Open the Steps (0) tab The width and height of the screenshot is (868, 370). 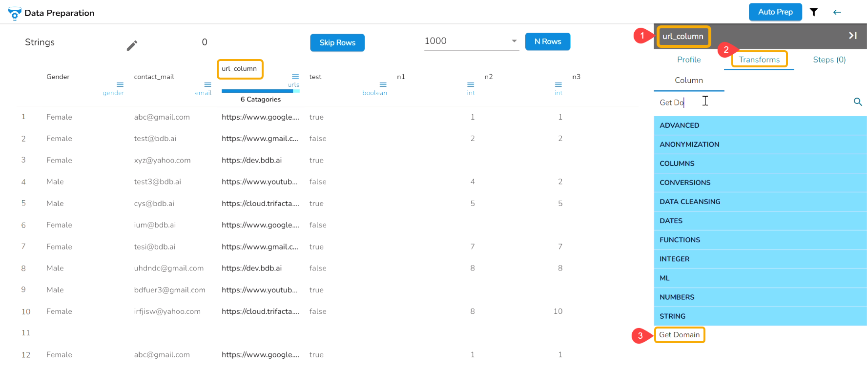point(829,60)
